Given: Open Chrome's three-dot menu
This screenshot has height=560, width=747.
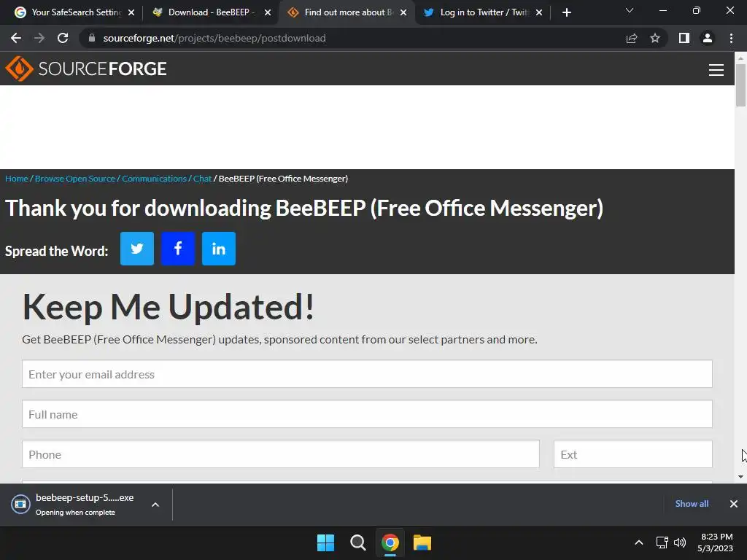Looking at the screenshot, I should point(731,38).
